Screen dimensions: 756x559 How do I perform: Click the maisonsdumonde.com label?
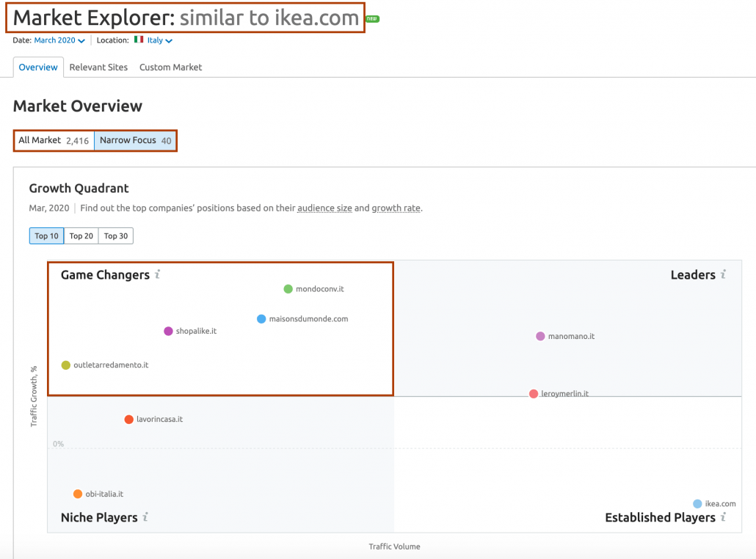[308, 319]
